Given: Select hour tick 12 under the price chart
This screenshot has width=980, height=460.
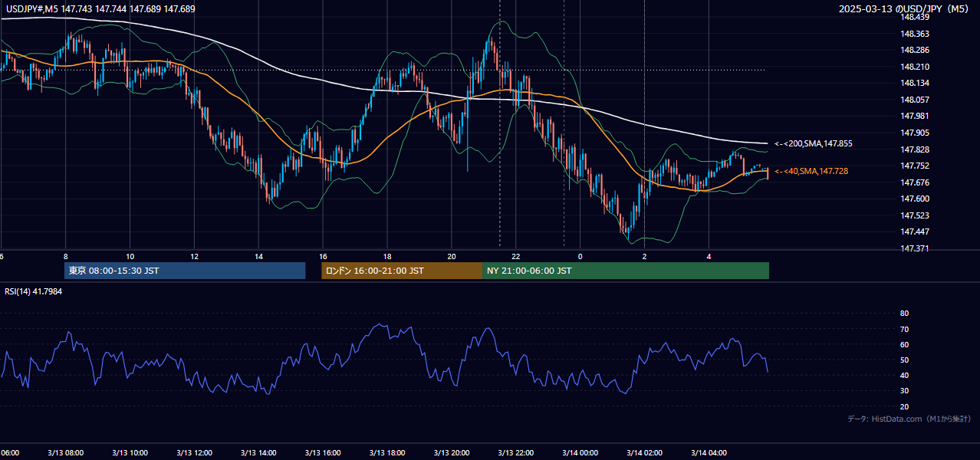Looking at the screenshot, I should 194,257.
